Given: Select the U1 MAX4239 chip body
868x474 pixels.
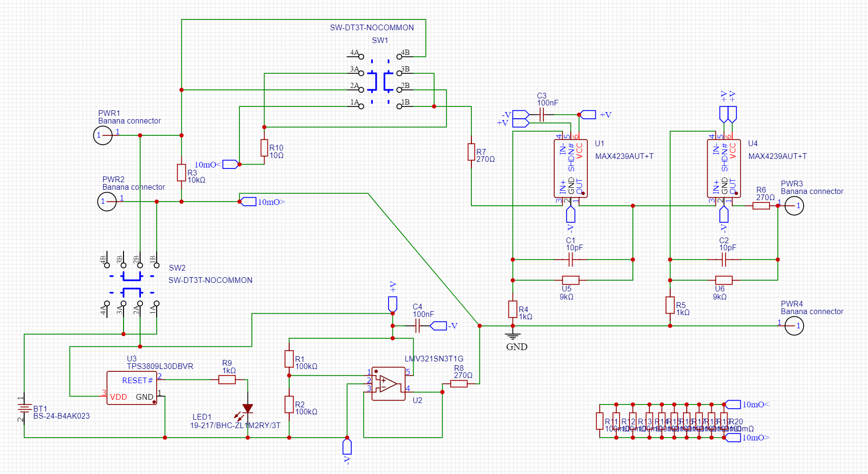Looking at the screenshot, I should coord(571,168).
